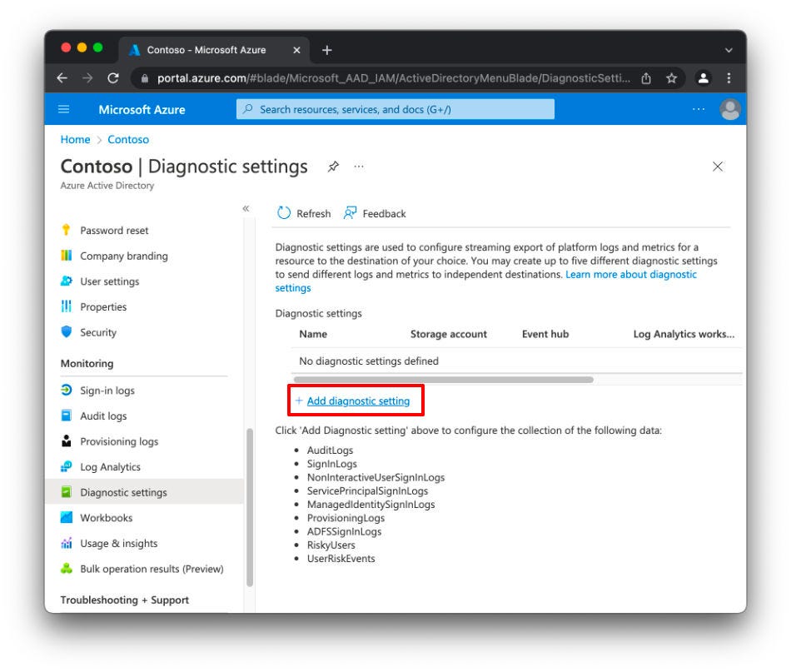Click the Sign-in logs icon
Screen dimensions: 791x672
[x=66, y=390]
